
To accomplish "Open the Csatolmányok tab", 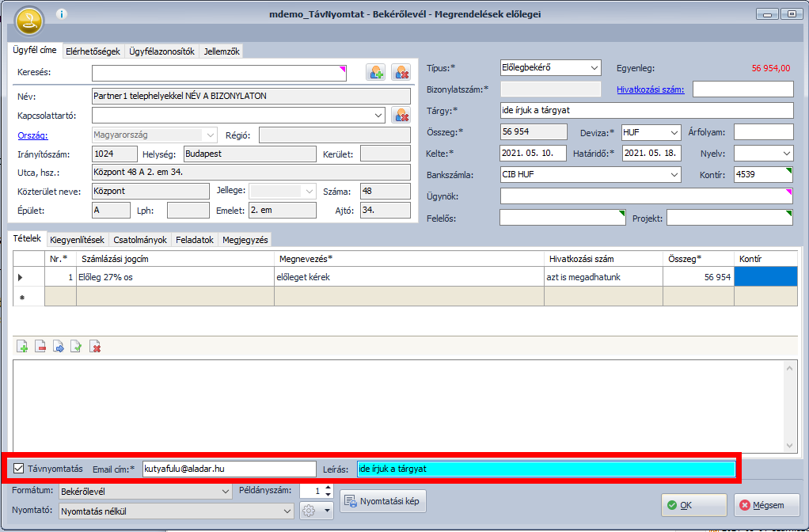I will 140,240.
